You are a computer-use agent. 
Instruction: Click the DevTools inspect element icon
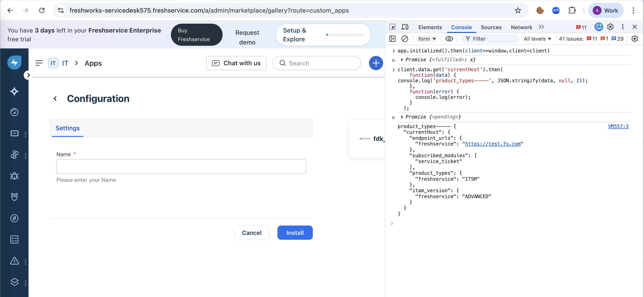point(392,27)
